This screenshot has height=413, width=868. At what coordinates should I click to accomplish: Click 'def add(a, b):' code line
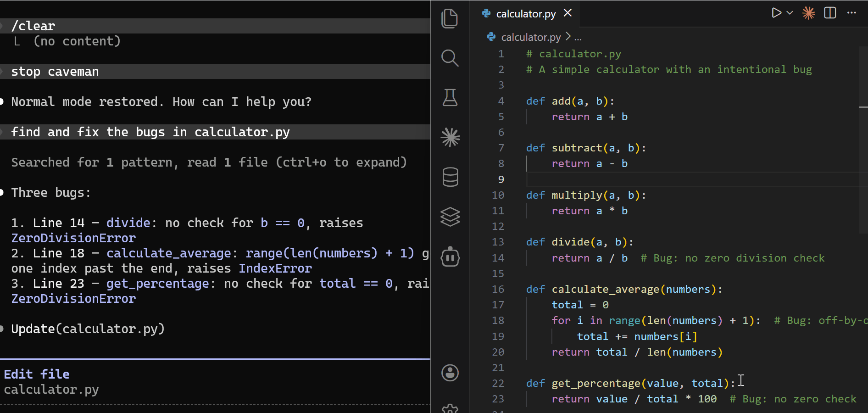570,101
